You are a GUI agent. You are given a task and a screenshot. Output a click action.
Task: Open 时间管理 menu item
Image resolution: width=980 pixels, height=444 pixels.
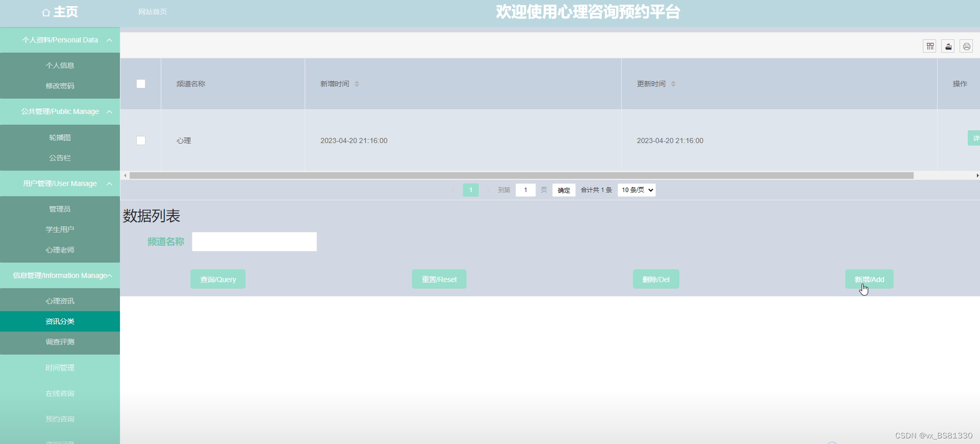click(60, 367)
